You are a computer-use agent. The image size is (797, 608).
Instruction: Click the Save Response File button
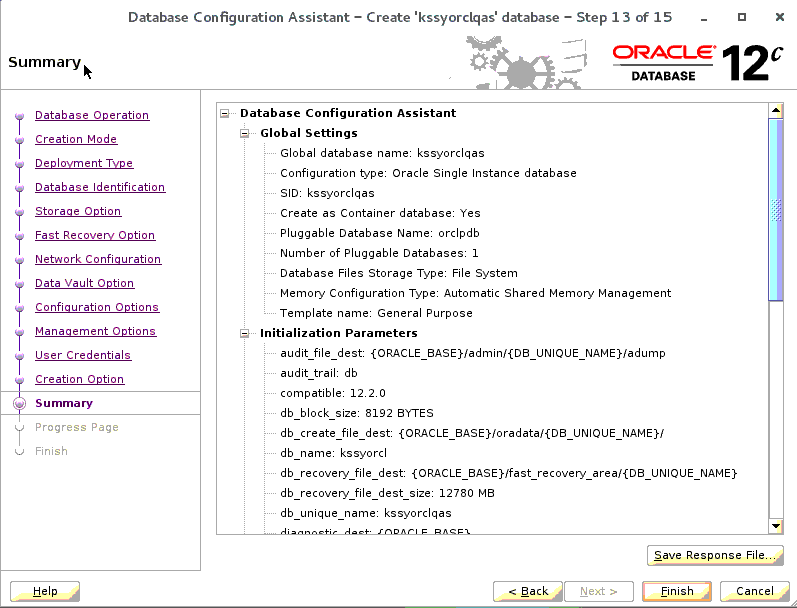pos(714,555)
